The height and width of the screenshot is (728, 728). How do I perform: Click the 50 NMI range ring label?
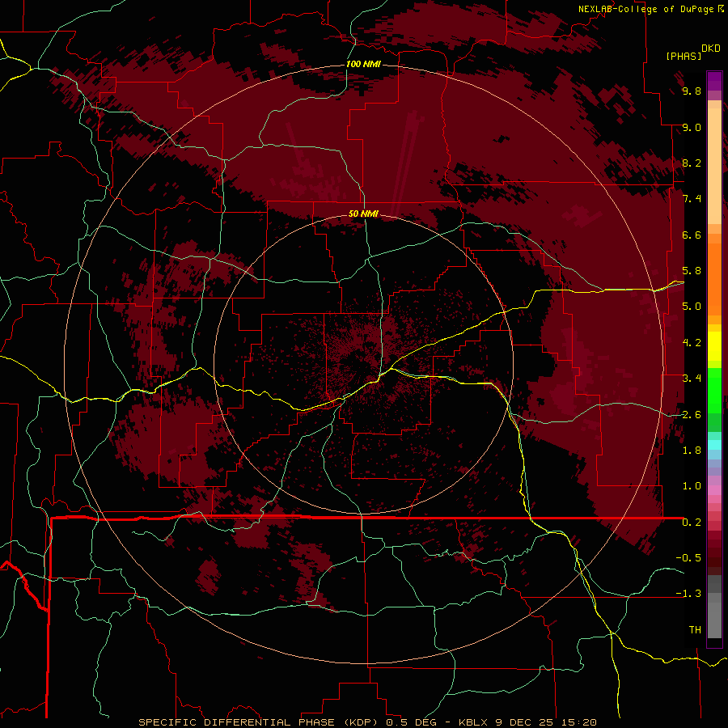tap(363, 214)
